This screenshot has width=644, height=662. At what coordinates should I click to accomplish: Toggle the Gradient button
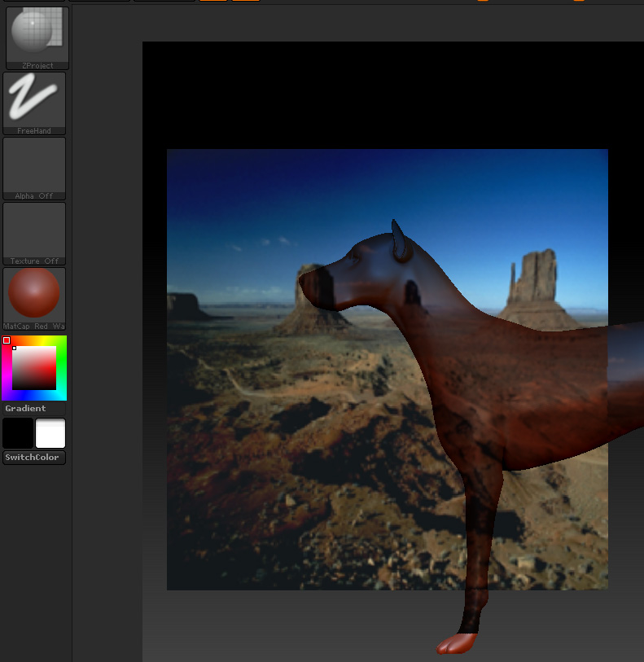coord(34,408)
